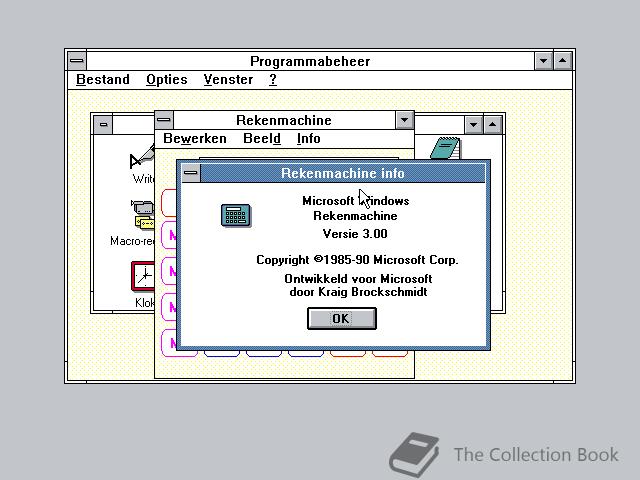This screenshot has width=640, height=480.
Task: Open the ? help menu in Programmabeheer
Action: coord(273,80)
